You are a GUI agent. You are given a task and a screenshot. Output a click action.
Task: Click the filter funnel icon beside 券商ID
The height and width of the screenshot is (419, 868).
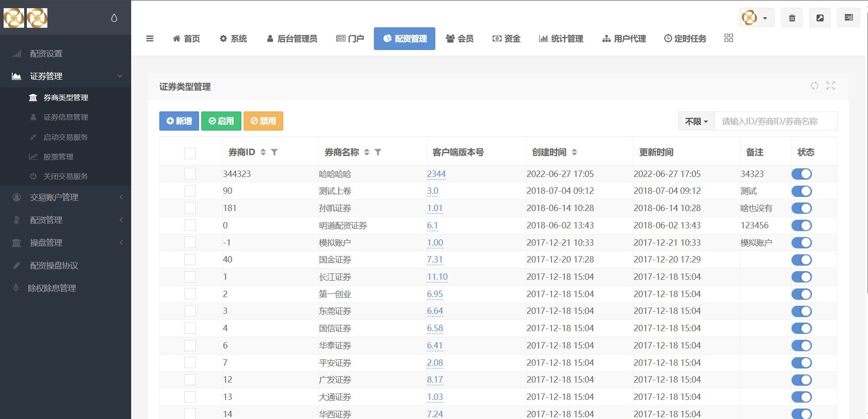pos(274,152)
